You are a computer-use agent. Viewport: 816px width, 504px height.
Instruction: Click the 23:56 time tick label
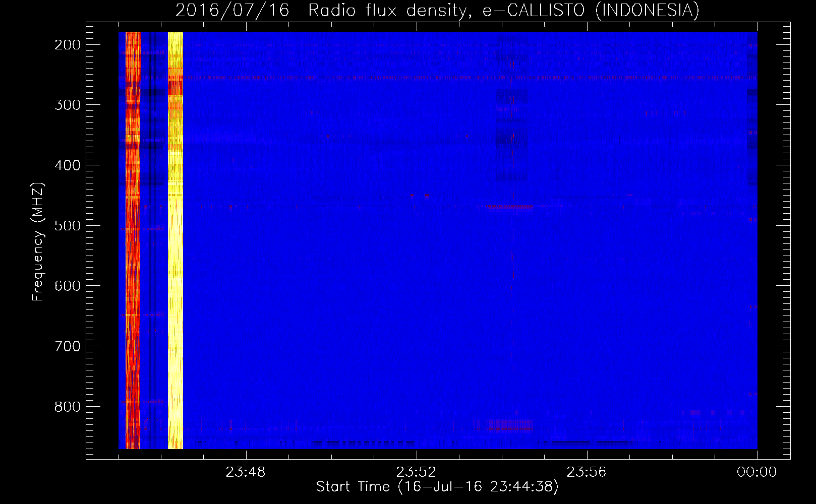click(587, 472)
